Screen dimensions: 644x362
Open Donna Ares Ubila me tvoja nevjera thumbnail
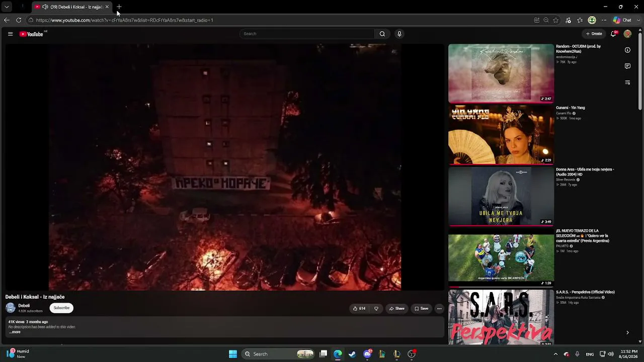point(501,197)
